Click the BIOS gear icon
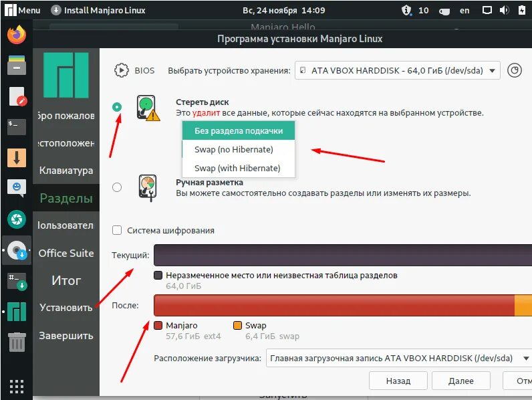532x400 pixels. (121, 71)
